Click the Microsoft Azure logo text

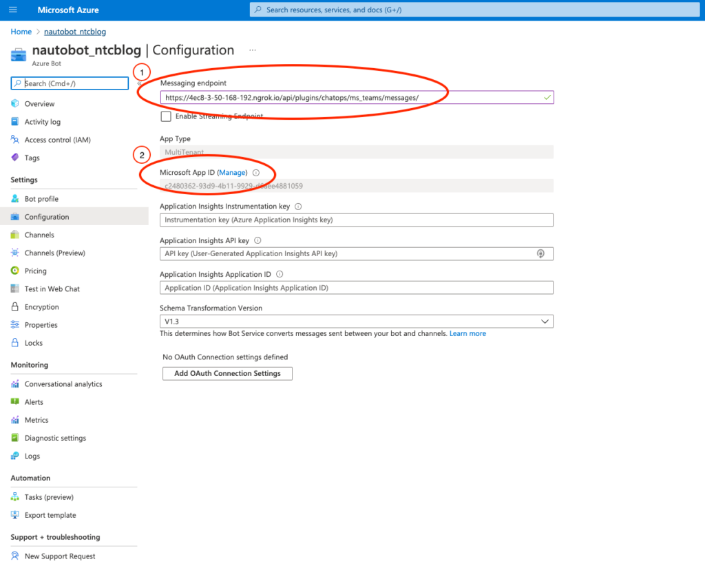pyautogui.click(x=68, y=10)
